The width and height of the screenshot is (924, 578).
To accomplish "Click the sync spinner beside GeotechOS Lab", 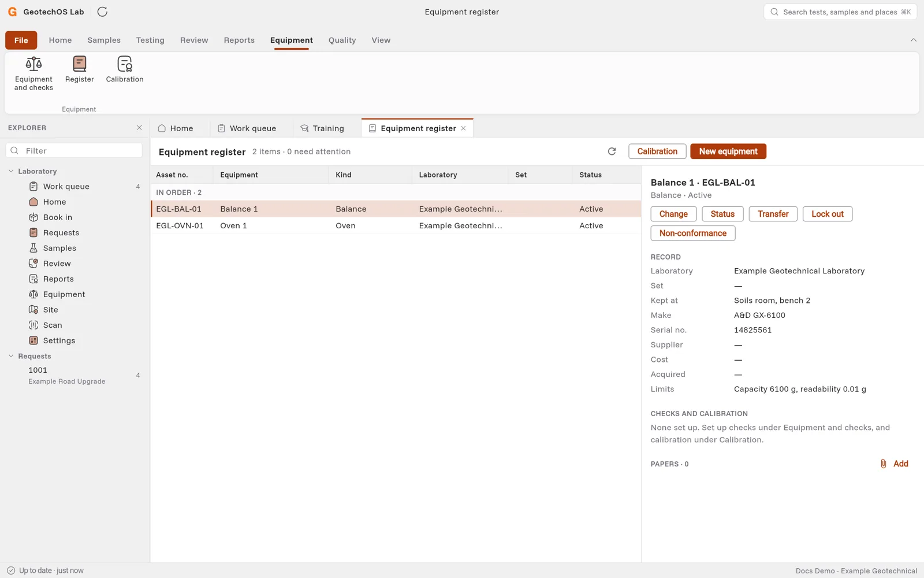I will (102, 12).
